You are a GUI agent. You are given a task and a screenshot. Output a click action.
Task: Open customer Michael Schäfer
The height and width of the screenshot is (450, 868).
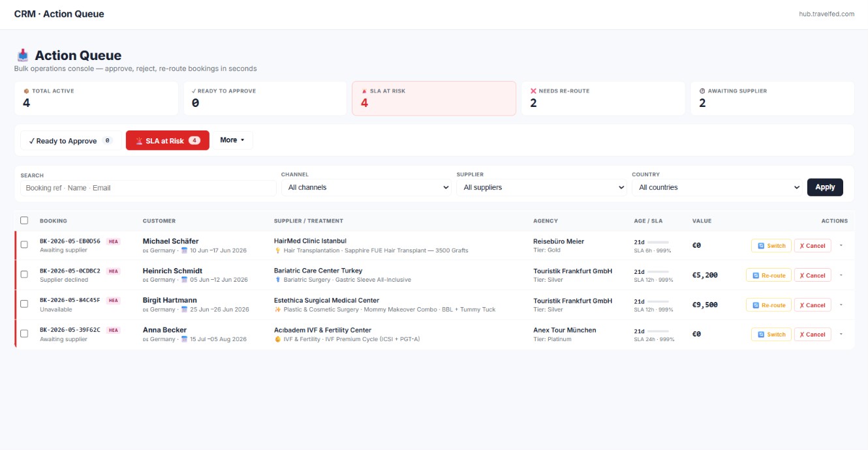pyautogui.click(x=170, y=241)
